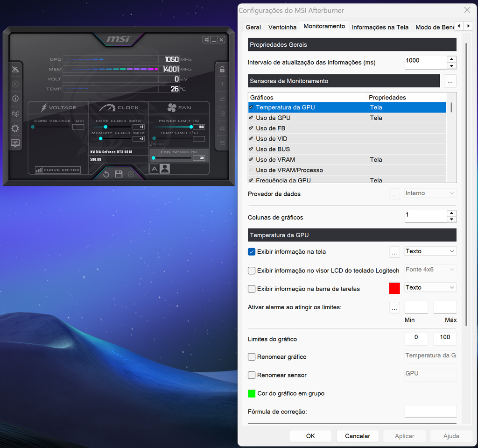Decrease 'Colunas de gráficos' with down arrow
Viewport: 478px width, 448px height.
(x=451, y=220)
